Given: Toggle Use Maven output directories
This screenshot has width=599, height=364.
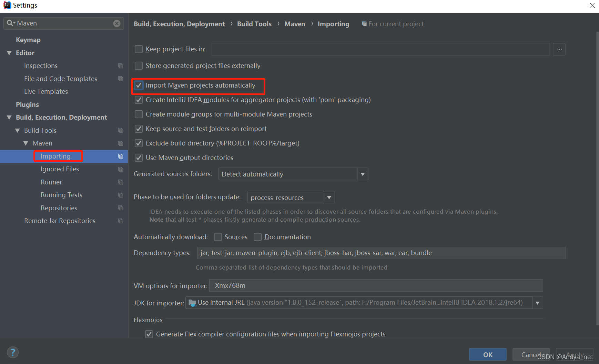Looking at the screenshot, I should (x=139, y=158).
